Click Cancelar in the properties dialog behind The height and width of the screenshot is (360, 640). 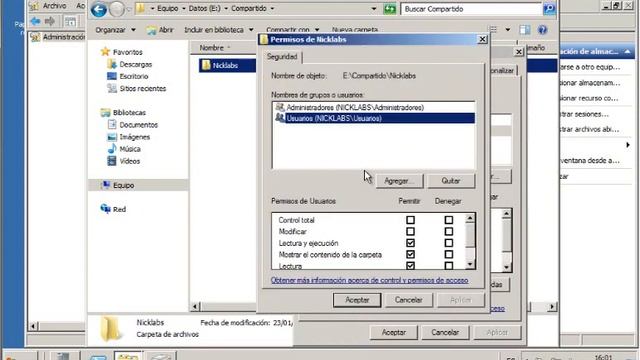tap(445, 333)
